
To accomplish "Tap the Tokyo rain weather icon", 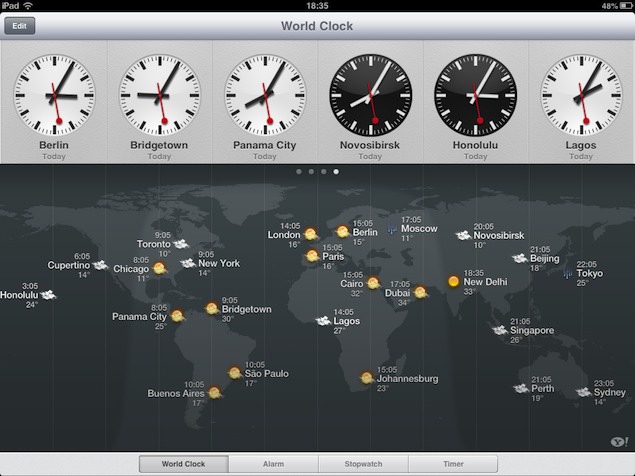I will [567, 273].
